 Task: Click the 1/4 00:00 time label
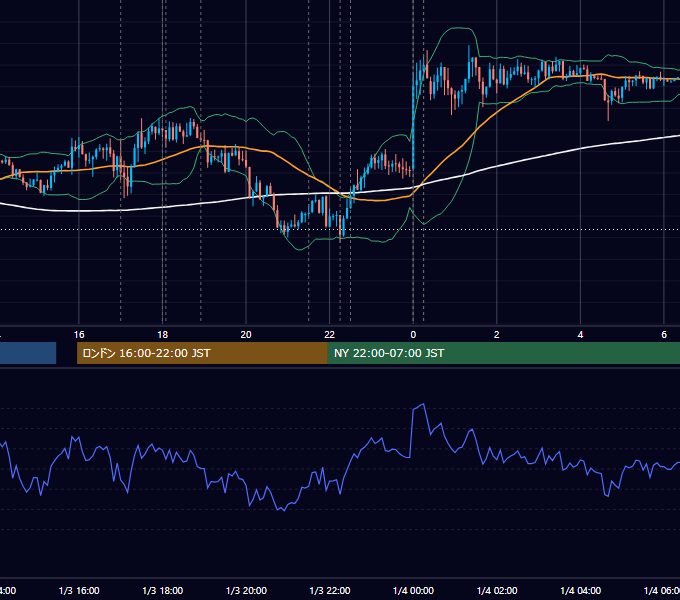coord(413,590)
